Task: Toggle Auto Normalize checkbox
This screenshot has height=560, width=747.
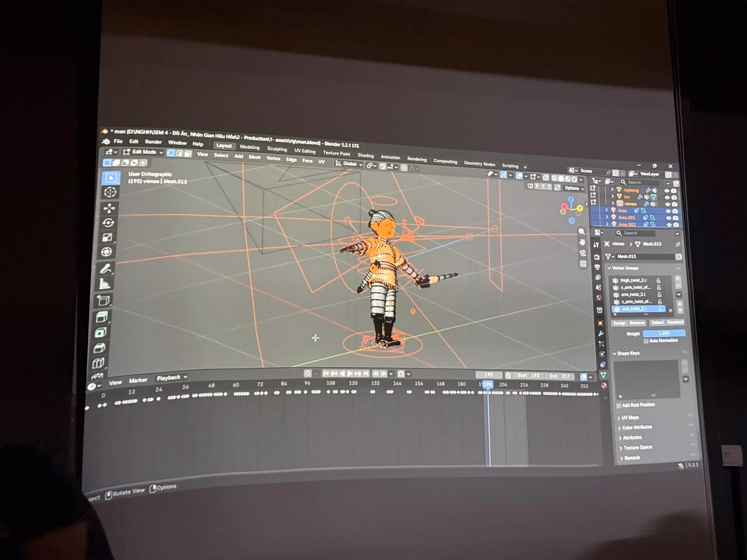Action: (x=646, y=341)
